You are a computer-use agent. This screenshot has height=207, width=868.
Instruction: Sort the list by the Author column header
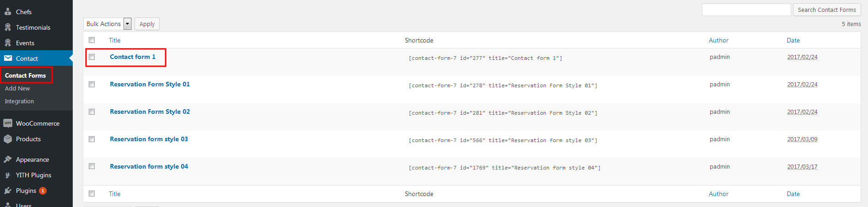pyautogui.click(x=718, y=40)
